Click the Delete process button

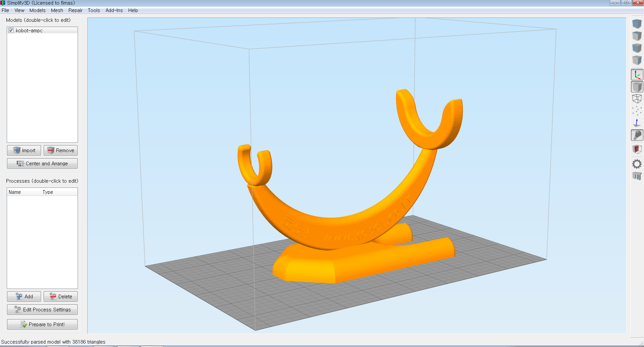pyautogui.click(x=60, y=296)
